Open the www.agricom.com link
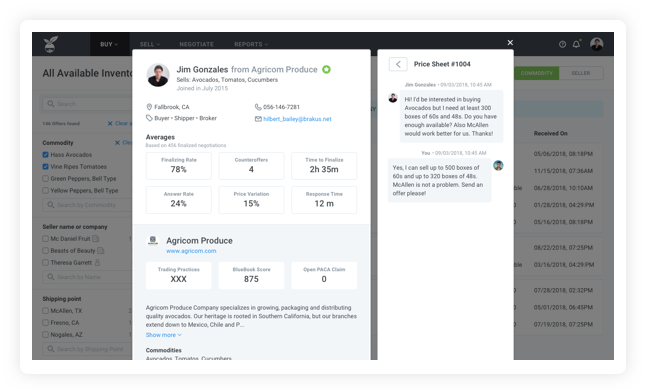This screenshot has height=392, width=646. point(191,251)
